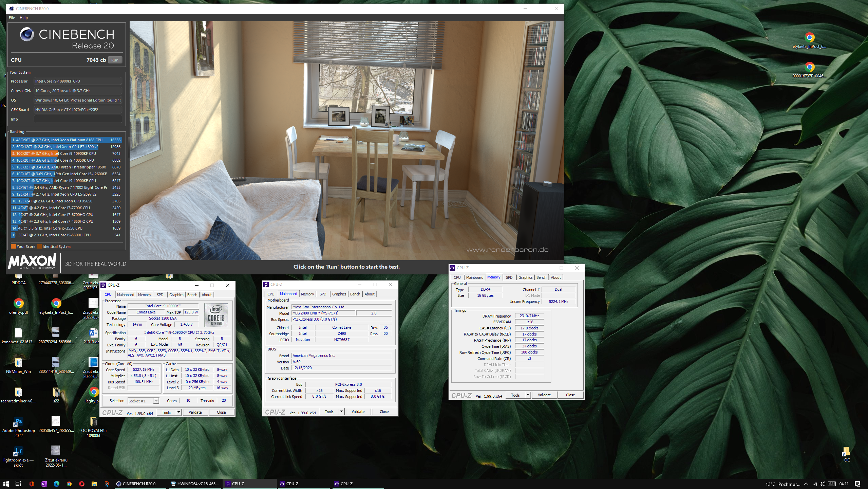Switch to Memory tab in CPU-Z processor window

click(x=144, y=295)
